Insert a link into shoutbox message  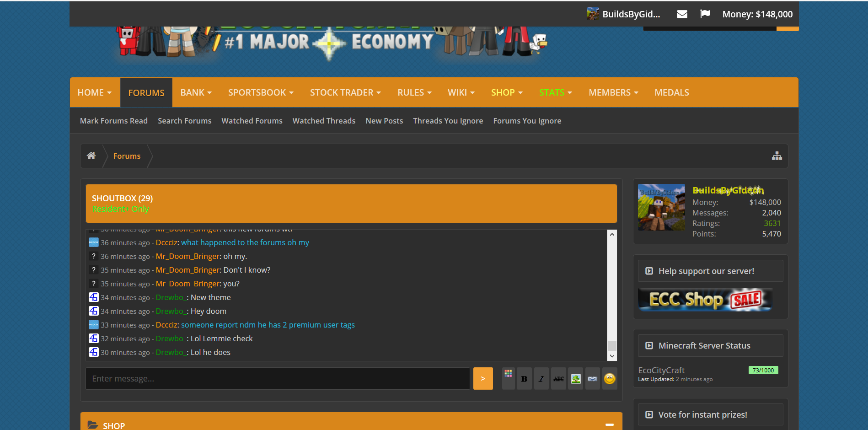pyautogui.click(x=593, y=379)
